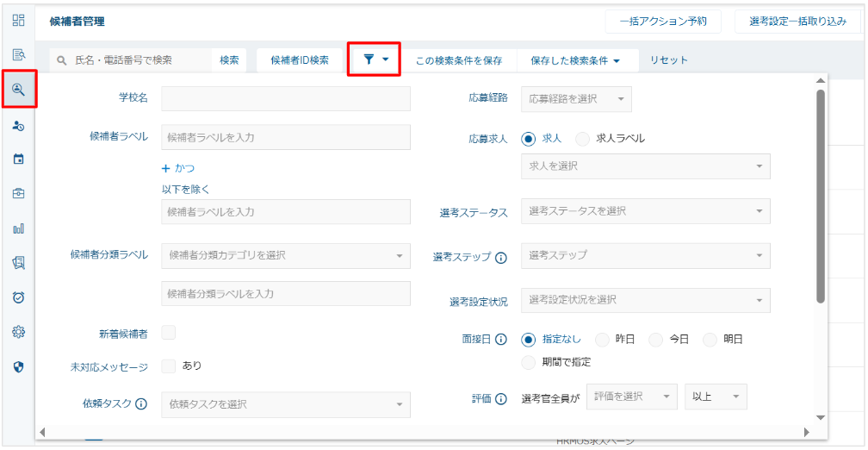Switch to 候補者ID検索 tab
The height and width of the screenshot is (450, 868).
tap(300, 60)
